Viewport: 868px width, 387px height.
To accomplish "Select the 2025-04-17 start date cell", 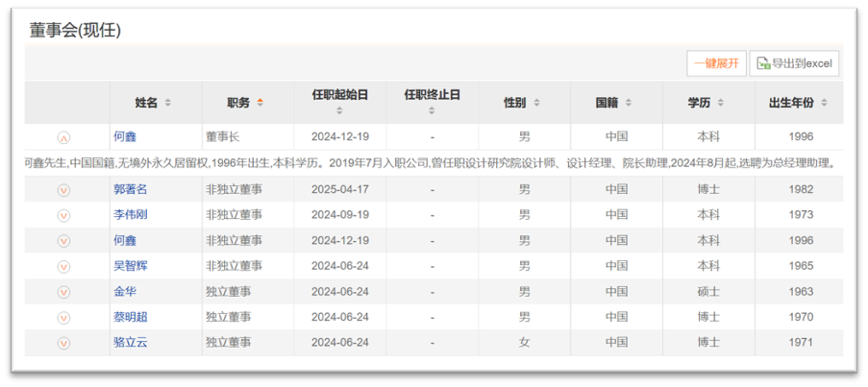I will click(x=340, y=189).
